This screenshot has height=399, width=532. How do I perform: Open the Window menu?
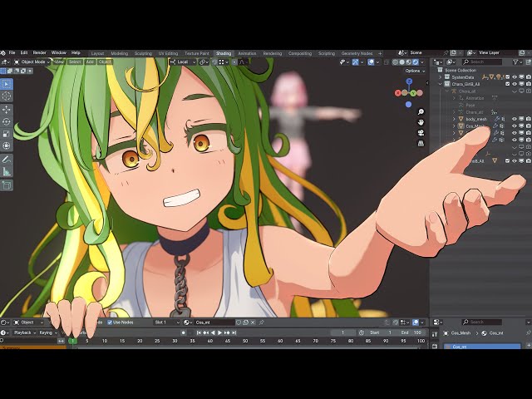pyautogui.click(x=58, y=53)
